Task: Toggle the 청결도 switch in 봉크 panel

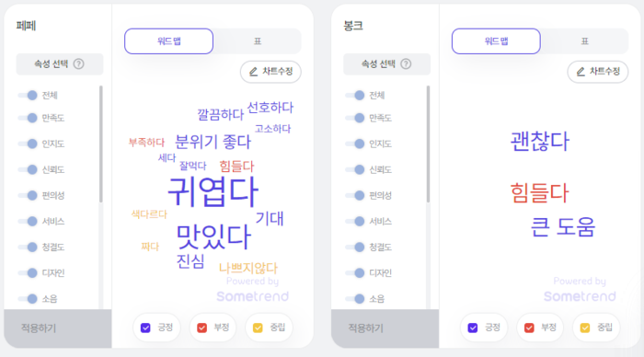Action: [x=355, y=247]
